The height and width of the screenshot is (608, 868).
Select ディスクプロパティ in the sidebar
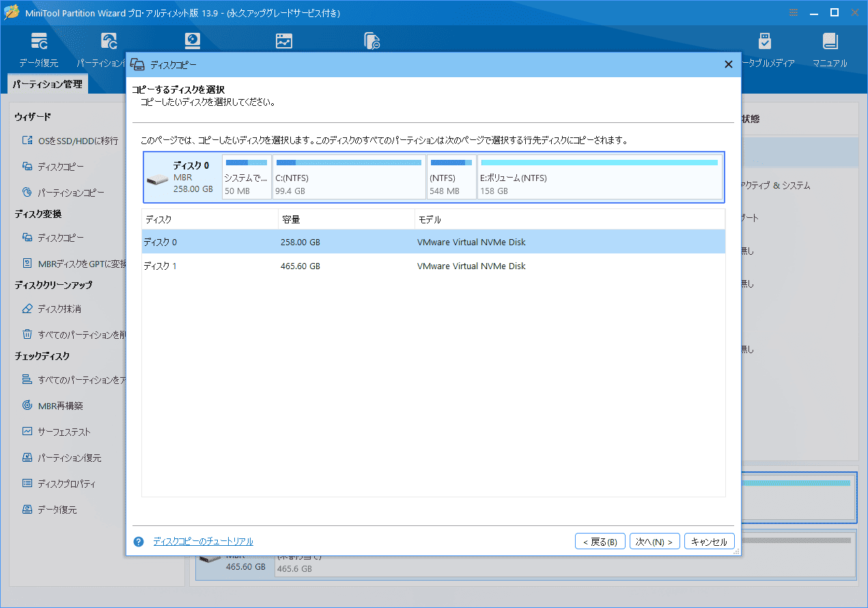tap(59, 484)
